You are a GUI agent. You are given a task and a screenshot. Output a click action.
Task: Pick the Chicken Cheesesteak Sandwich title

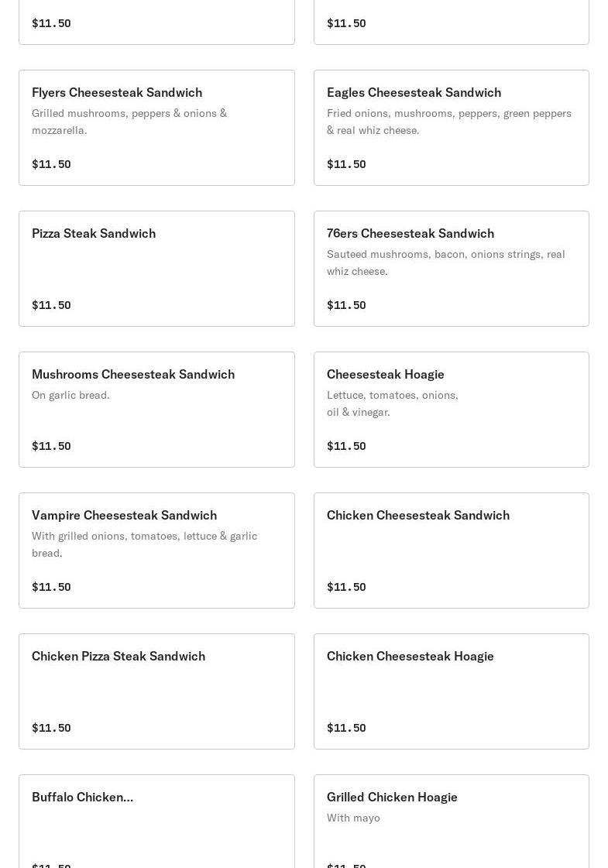(x=418, y=515)
